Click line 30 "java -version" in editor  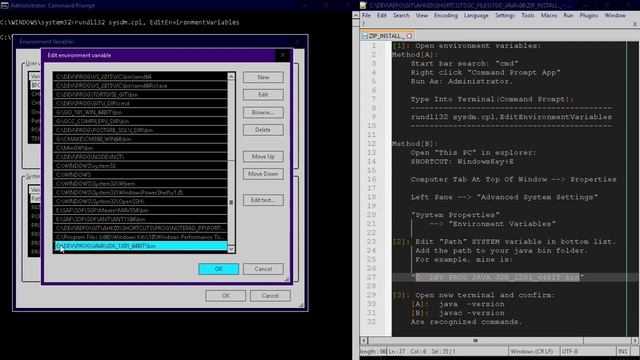pyautogui.click(x=472, y=304)
